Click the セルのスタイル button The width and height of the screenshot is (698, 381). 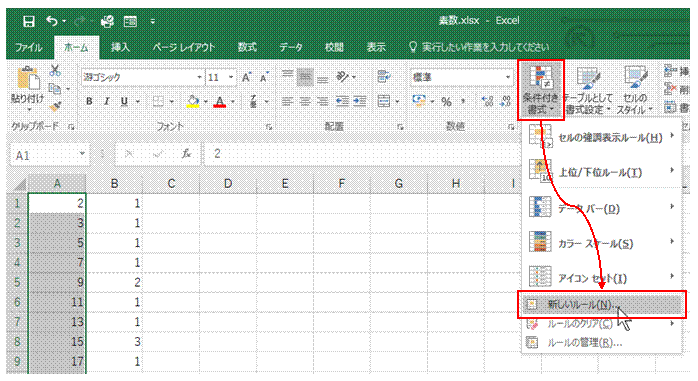click(x=635, y=89)
